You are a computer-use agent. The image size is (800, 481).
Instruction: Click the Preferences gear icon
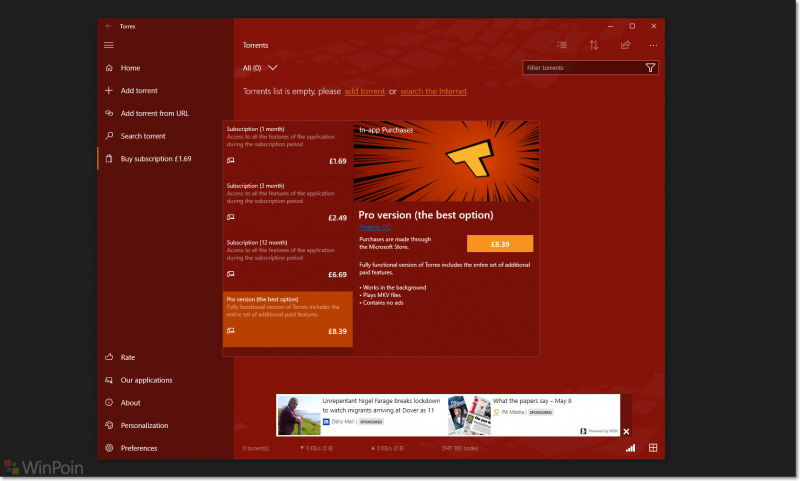[109, 448]
